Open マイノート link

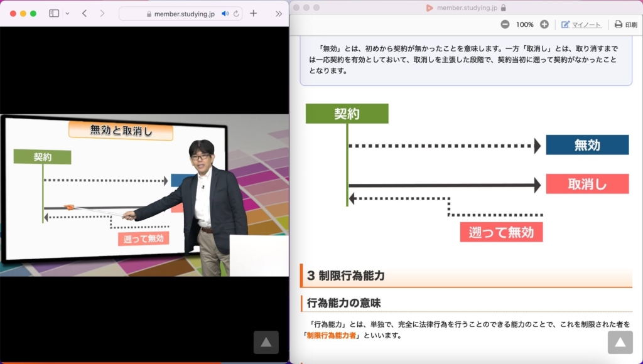click(x=586, y=25)
